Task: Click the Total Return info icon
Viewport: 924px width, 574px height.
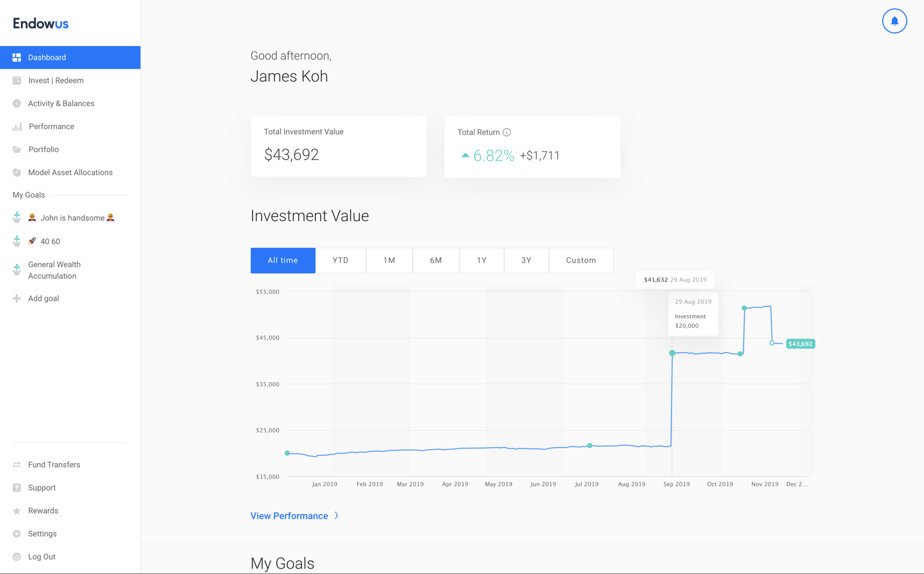Action: point(506,132)
